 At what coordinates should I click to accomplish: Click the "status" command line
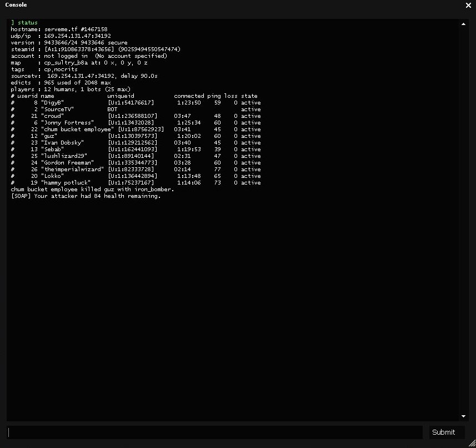click(27, 23)
